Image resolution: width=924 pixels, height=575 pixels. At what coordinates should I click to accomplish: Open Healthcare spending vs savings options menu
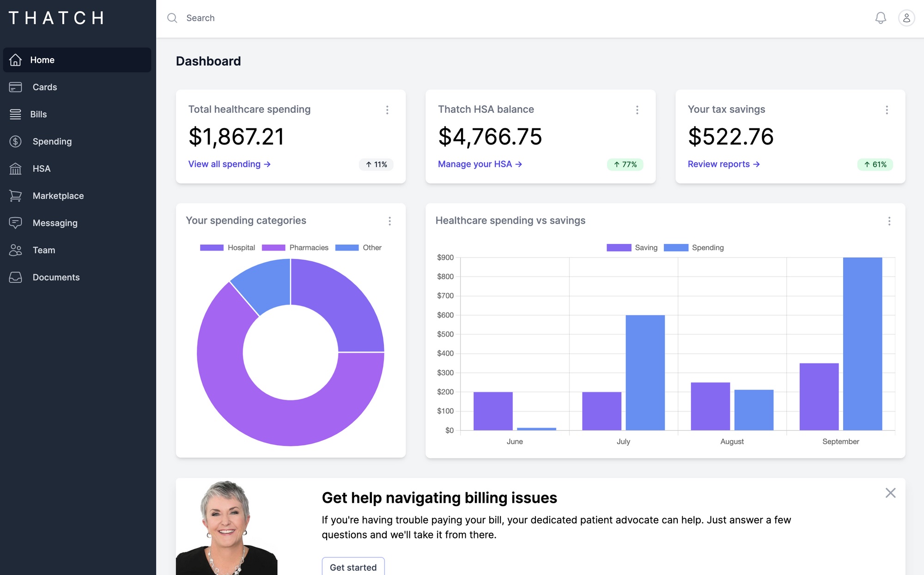click(889, 221)
